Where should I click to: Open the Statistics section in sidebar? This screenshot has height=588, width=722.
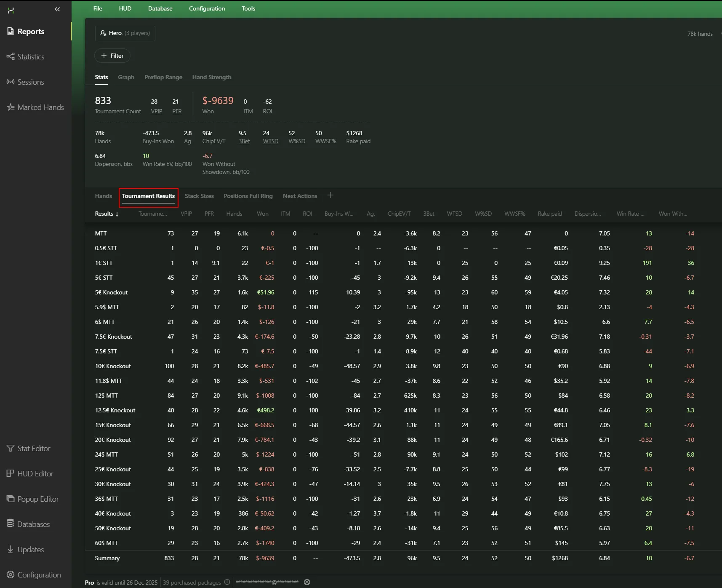(x=31, y=57)
